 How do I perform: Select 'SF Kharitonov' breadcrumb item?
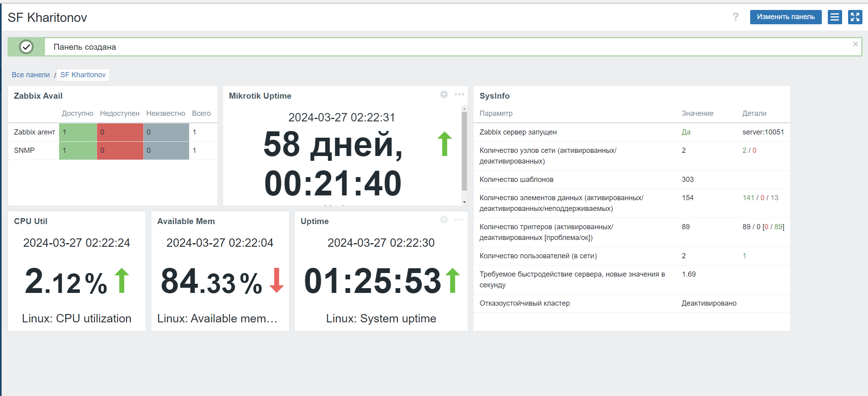[83, 75]
